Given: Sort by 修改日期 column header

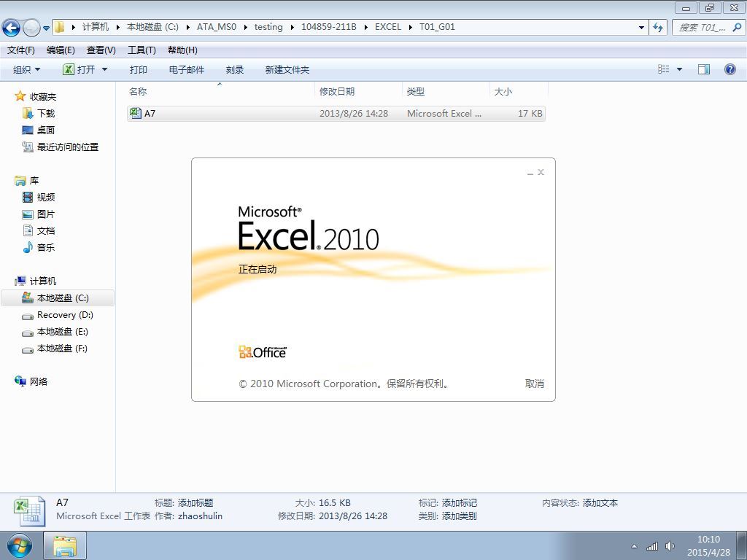Looking at the screenshot, I should 337,91.
